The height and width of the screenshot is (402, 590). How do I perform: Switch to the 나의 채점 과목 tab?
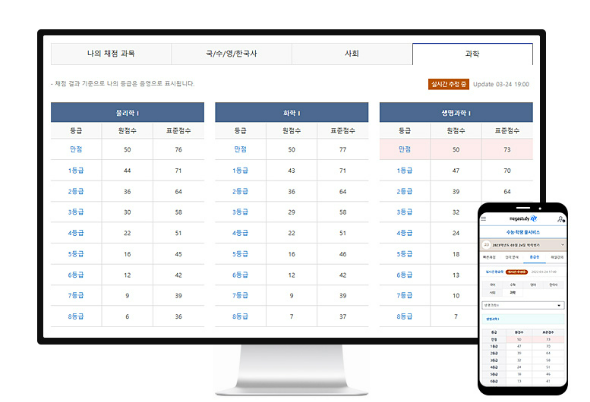(111, 54)
